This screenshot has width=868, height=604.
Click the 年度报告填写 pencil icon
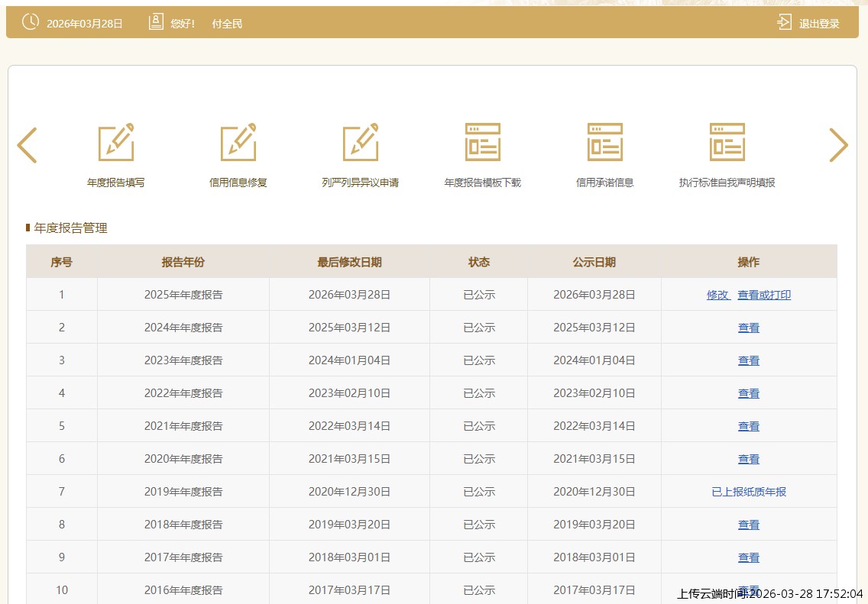(x=116, y=142)
